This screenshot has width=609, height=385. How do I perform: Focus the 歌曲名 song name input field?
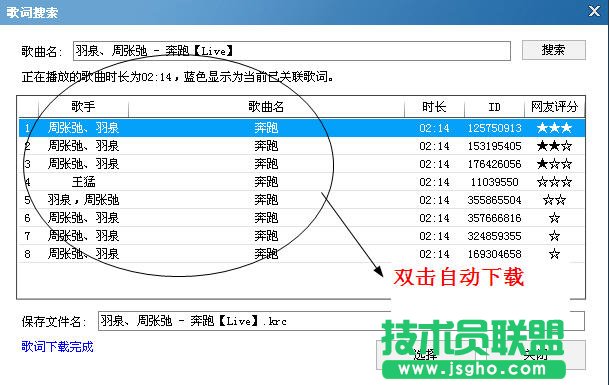point(292,51)
